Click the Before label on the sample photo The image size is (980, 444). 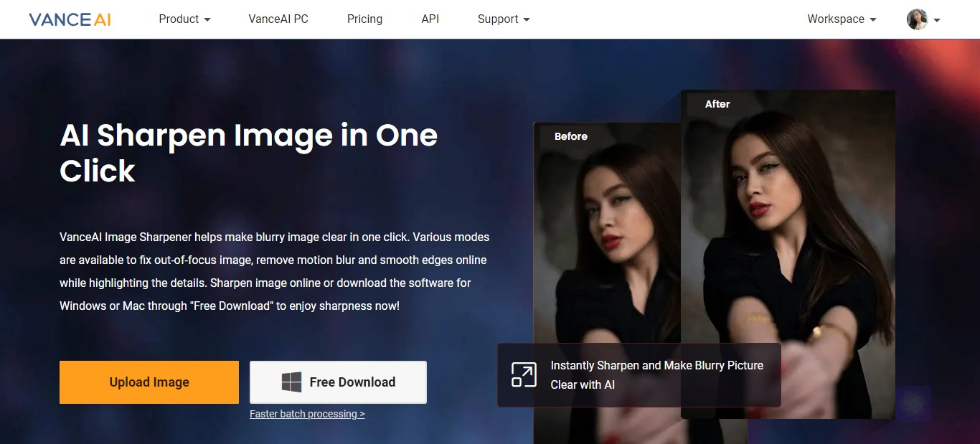pyautogui.click(x=571, y=136)
